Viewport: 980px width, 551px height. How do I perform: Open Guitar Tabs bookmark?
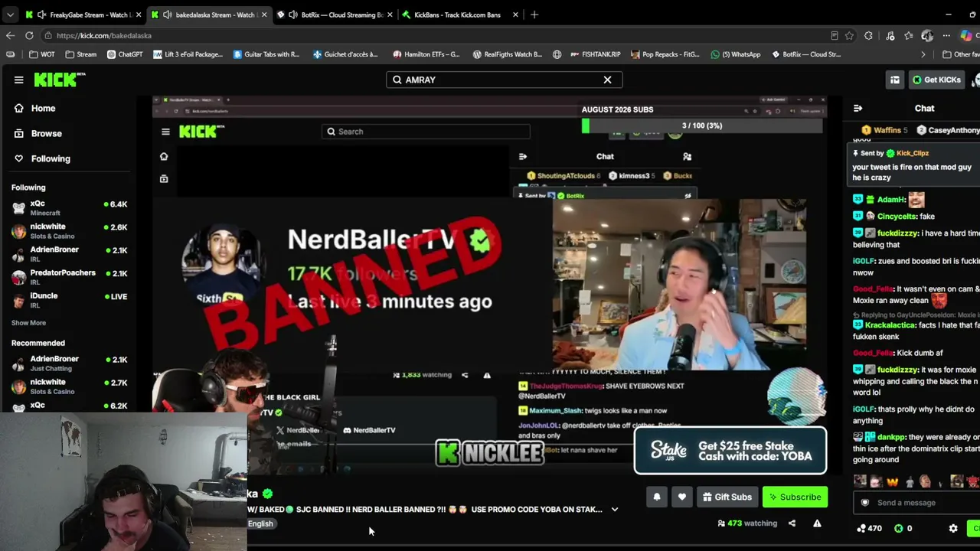266,54
